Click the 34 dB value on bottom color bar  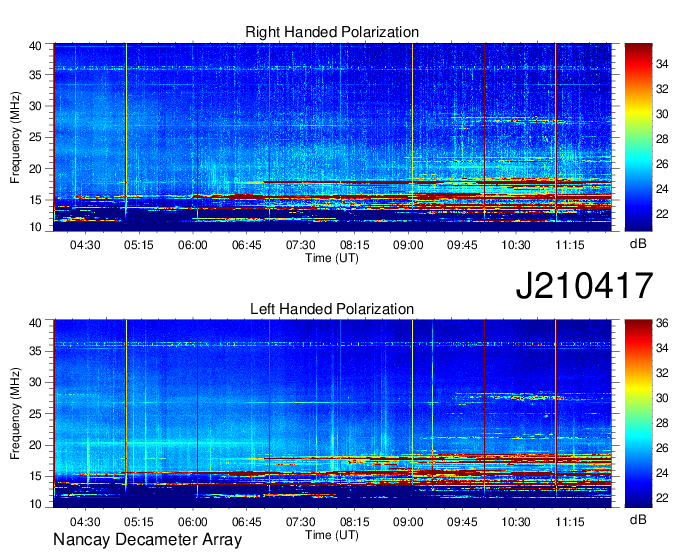tap(662, 348)
